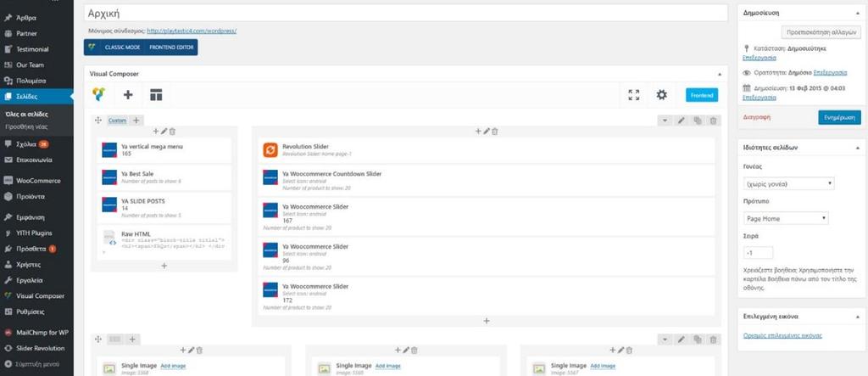Image resolution: width=868 pixels, height=376 pixels.
Task: Open YA SLIDE POSTS element
Action: 164,207
